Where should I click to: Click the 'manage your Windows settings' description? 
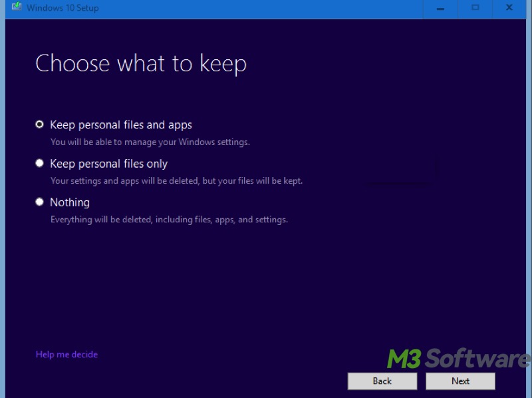coord(150,142)
